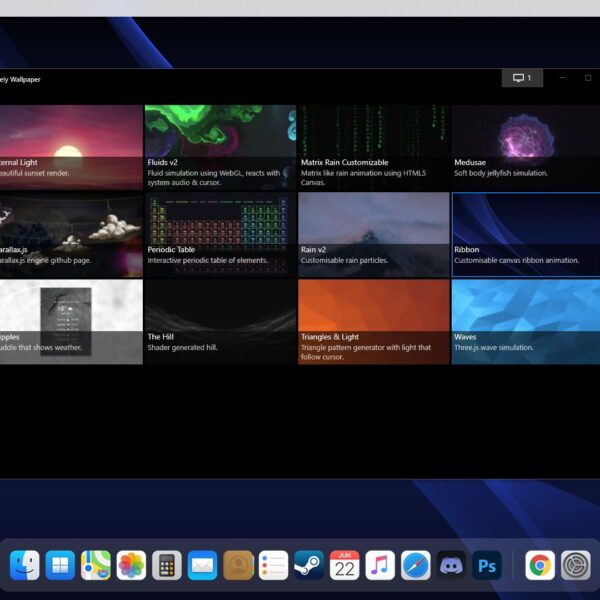The height and width of the screenshot is (600, 600).
Task: Open the Calendar dock icon
Action: click(x=345, y=565)
